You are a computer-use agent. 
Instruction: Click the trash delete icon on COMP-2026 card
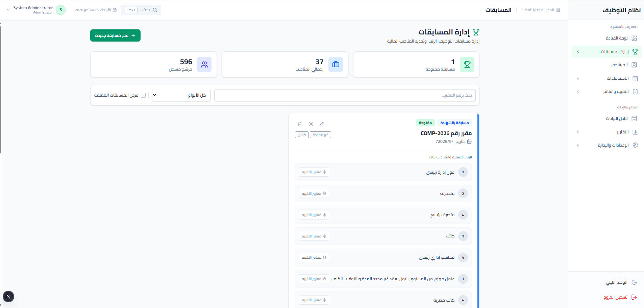pyautogui.click(x=300, y=124)
